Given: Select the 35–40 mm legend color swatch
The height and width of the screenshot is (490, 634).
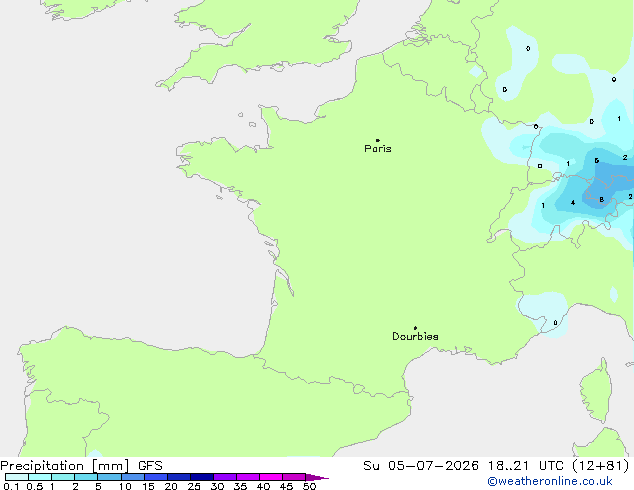Looking at the screenshot, I should pyautogui.click(x=248, y=477).
